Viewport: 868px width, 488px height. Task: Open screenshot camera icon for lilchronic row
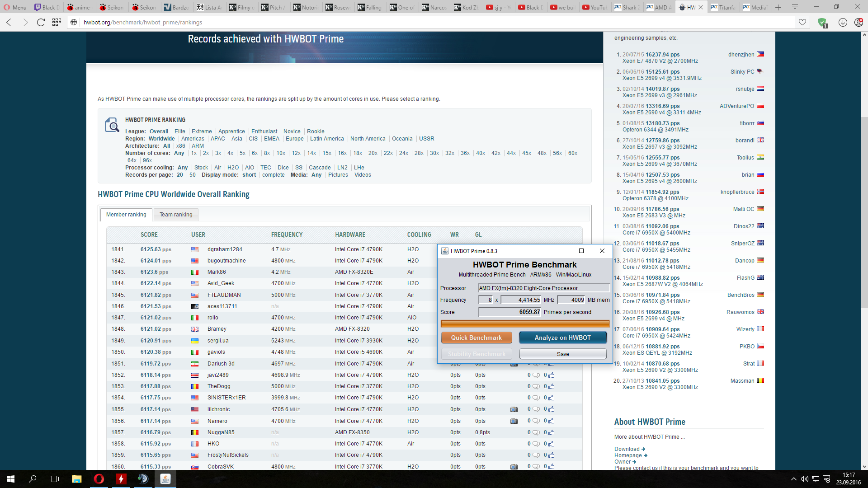[x=514, y=409]
